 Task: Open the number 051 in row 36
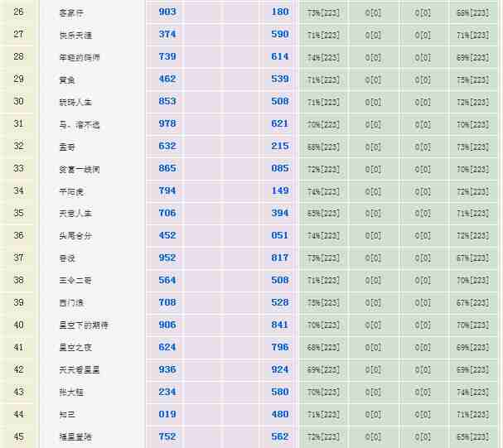pyautogui.click(x=280, y=236)
